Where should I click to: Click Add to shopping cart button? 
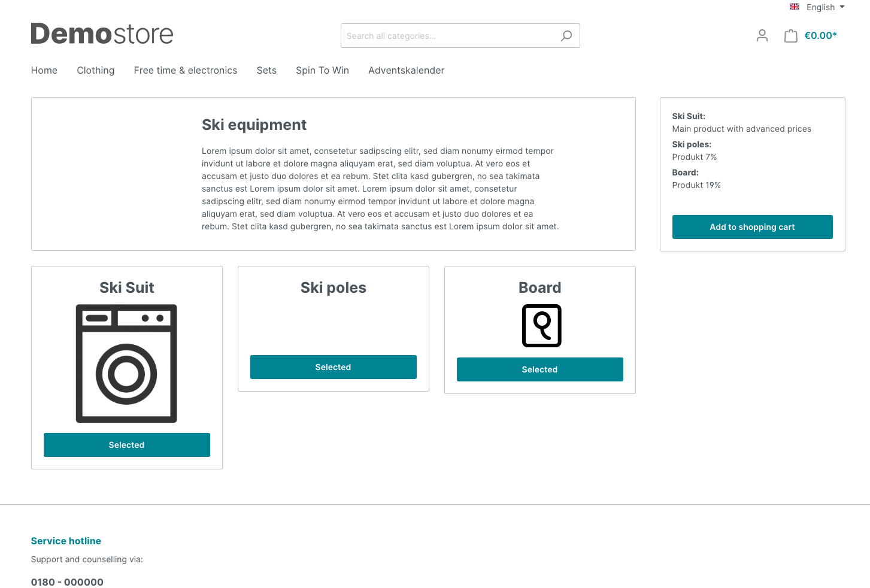[752, 227]
